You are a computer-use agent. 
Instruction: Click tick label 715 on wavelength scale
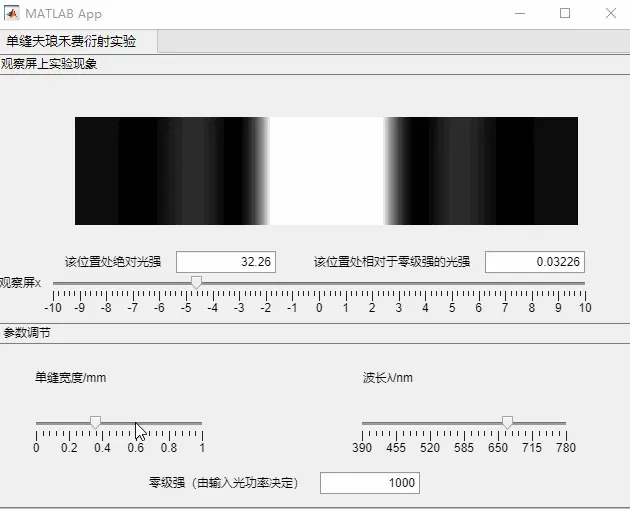532,448
